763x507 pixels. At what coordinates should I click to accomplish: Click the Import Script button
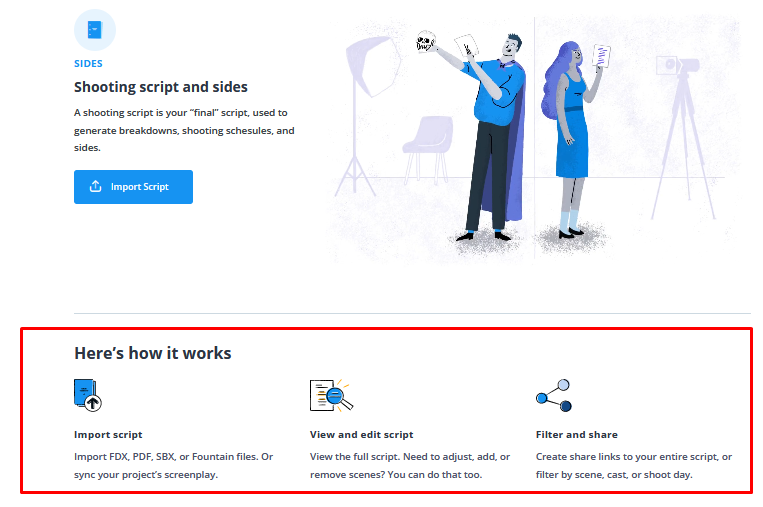point(133,187)
